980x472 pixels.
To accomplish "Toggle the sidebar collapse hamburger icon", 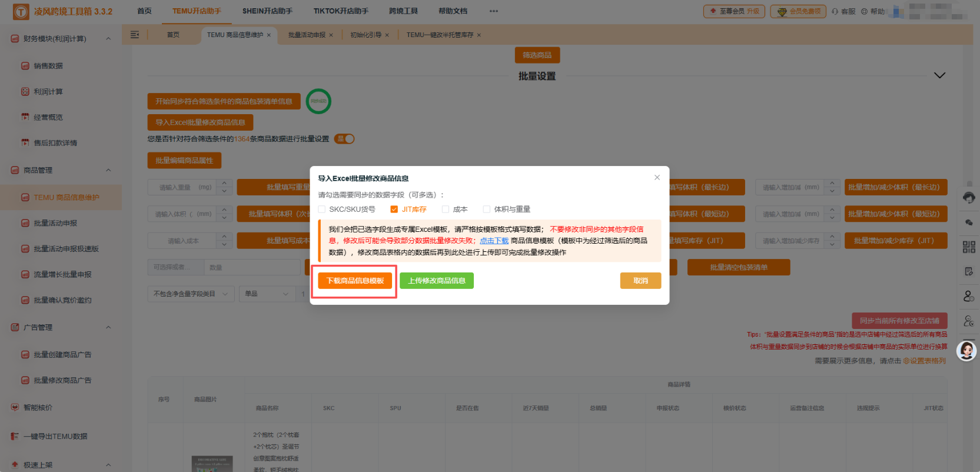I will (135, 35).
